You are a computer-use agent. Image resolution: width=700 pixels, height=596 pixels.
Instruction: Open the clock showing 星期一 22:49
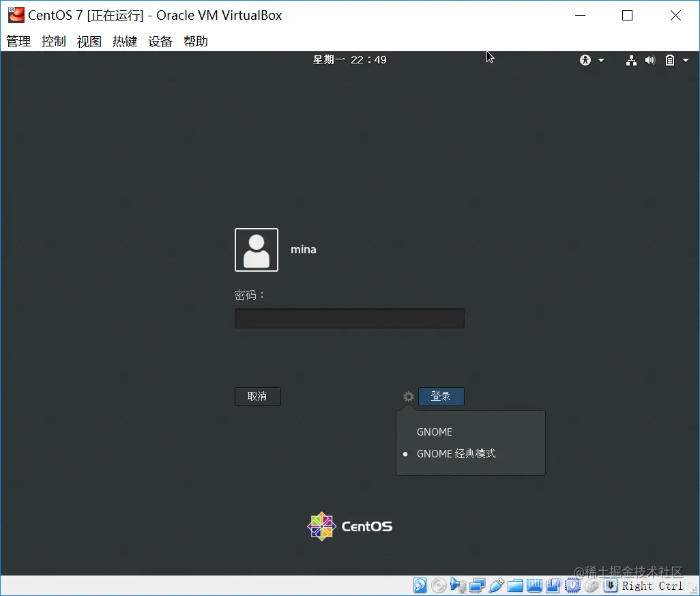click(x=349, y=60)
